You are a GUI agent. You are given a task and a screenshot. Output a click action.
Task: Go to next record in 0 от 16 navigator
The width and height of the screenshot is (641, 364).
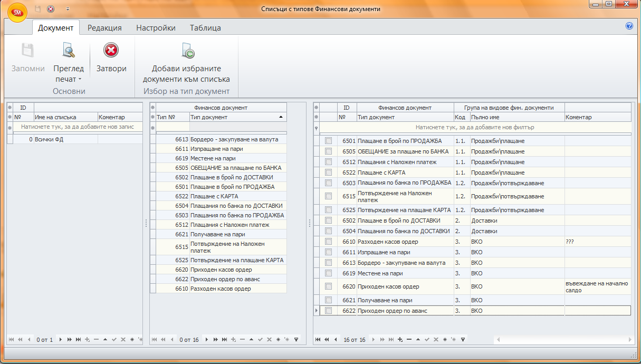(x=206, y=340)
